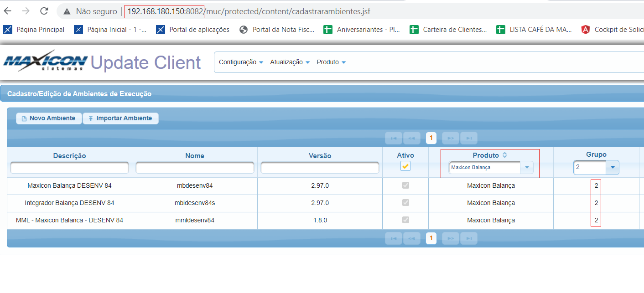Viewport: 644px width, 293px height.
Task: Click the mmldesenv84 name cell
Action: point(195,220)
